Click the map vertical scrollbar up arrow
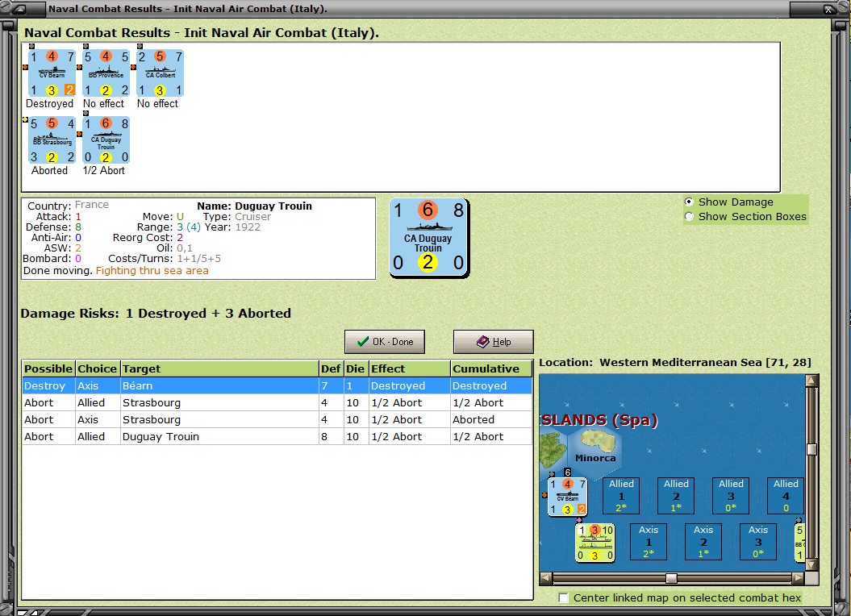Image resolution: width=851 pixels, height=616 pixels. pos(811,380)
